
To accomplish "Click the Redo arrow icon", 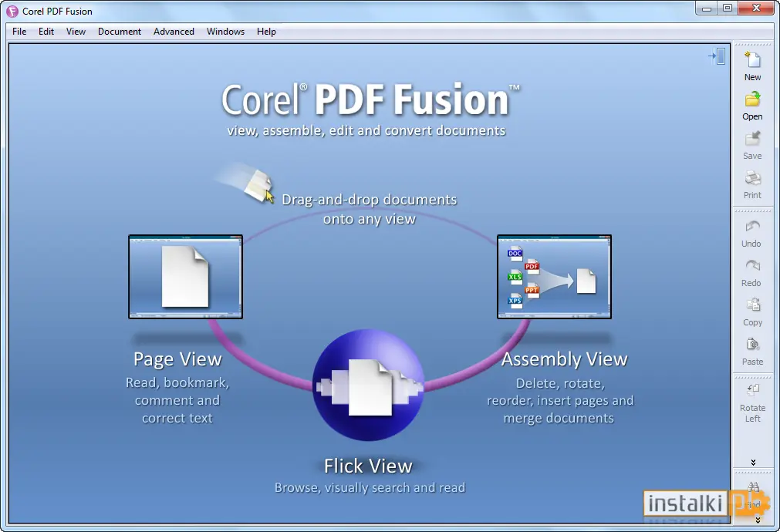I will (x=752, y=266).
